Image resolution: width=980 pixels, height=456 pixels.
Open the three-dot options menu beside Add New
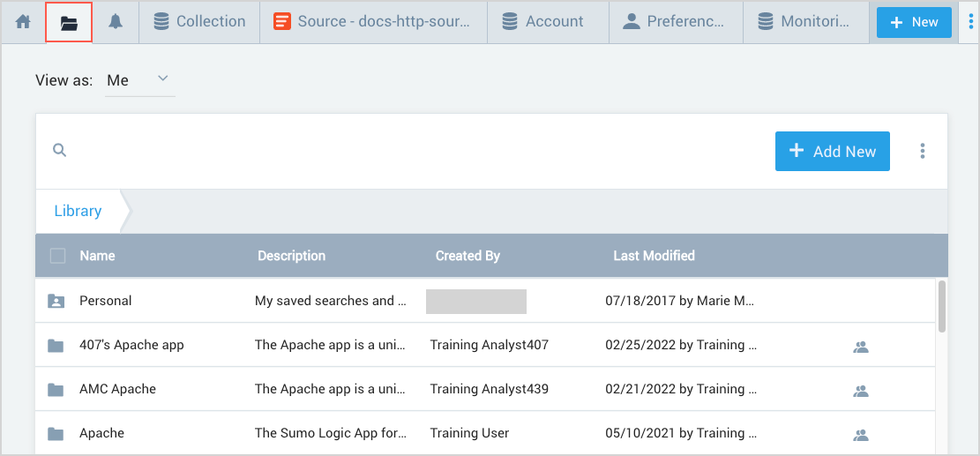pyautogui.click(x=922, y=151)
